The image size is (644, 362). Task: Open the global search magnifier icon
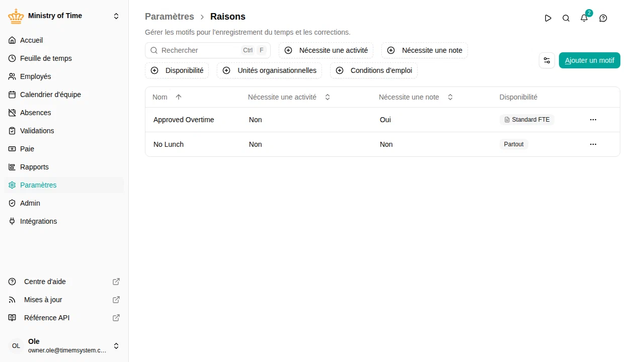pyautogui.click(x=566, y=18)
